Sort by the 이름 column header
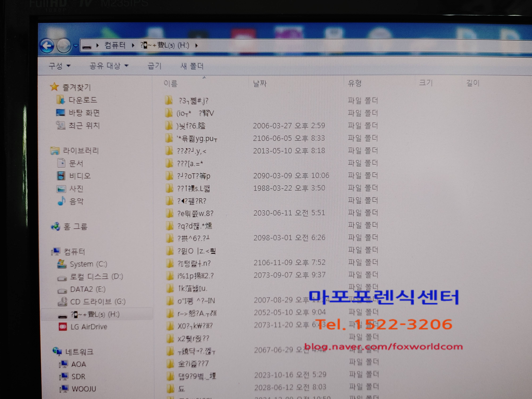 (171, 83)
